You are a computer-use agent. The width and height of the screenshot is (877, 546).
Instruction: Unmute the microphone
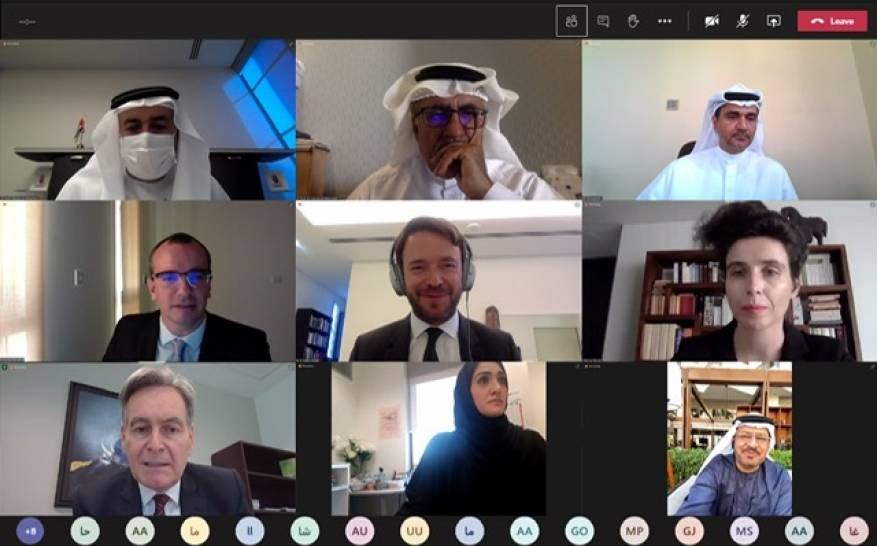point(742,21)
